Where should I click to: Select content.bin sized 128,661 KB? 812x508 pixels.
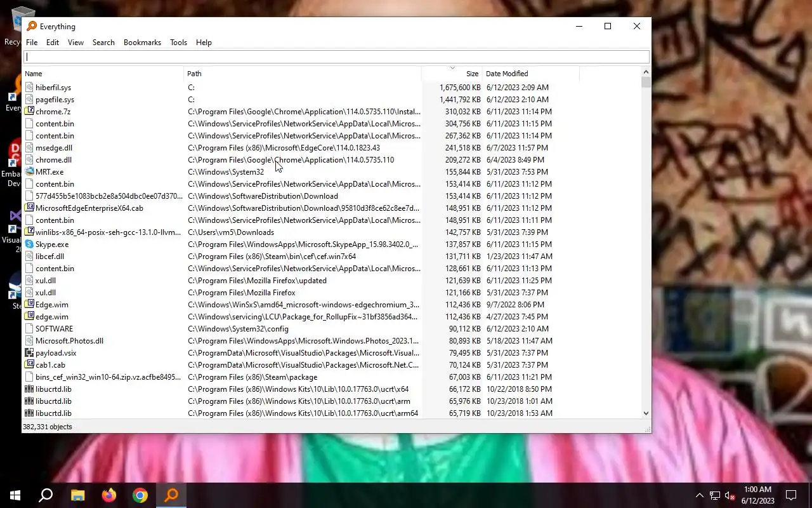(x=55, y=268)
